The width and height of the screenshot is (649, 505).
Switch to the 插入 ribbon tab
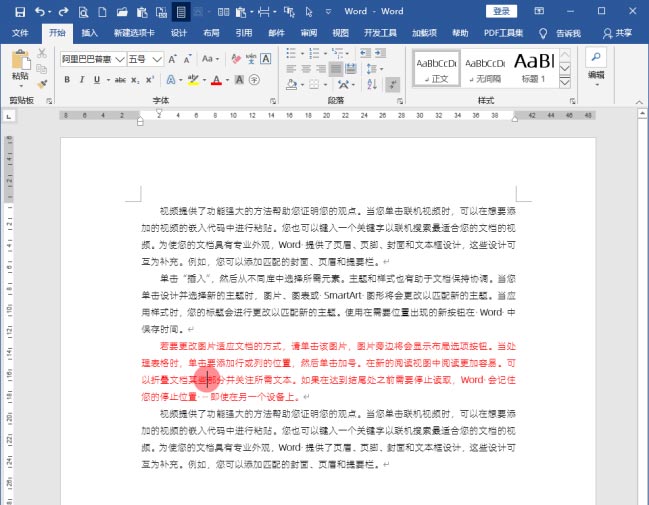pos(89,33)
